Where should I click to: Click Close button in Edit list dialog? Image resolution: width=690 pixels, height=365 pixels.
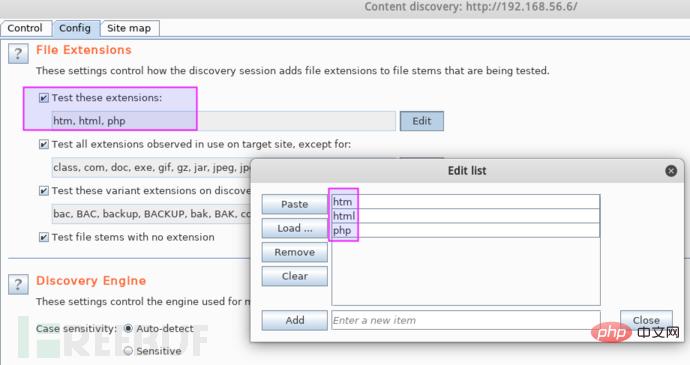(646, 320)
